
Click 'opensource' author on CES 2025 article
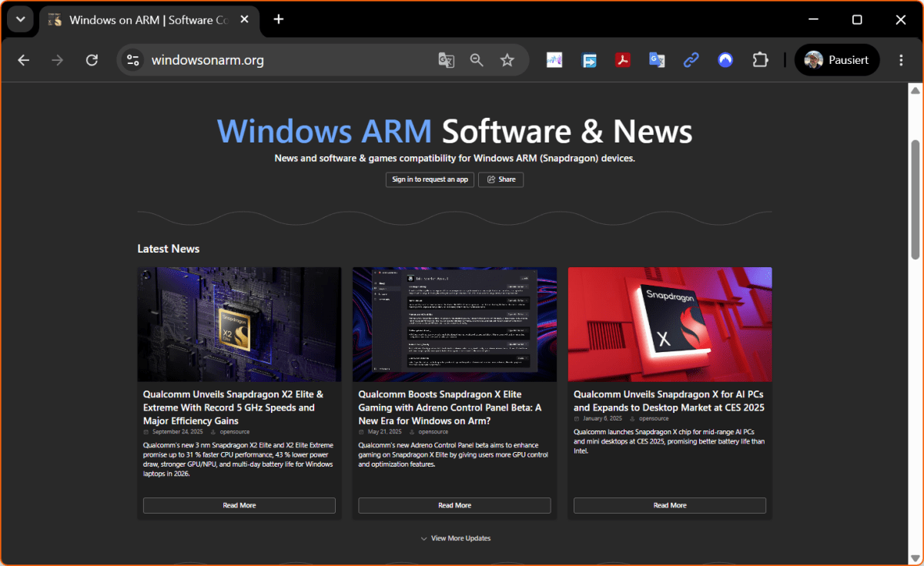pyautogui.click(x=654, y=419)
